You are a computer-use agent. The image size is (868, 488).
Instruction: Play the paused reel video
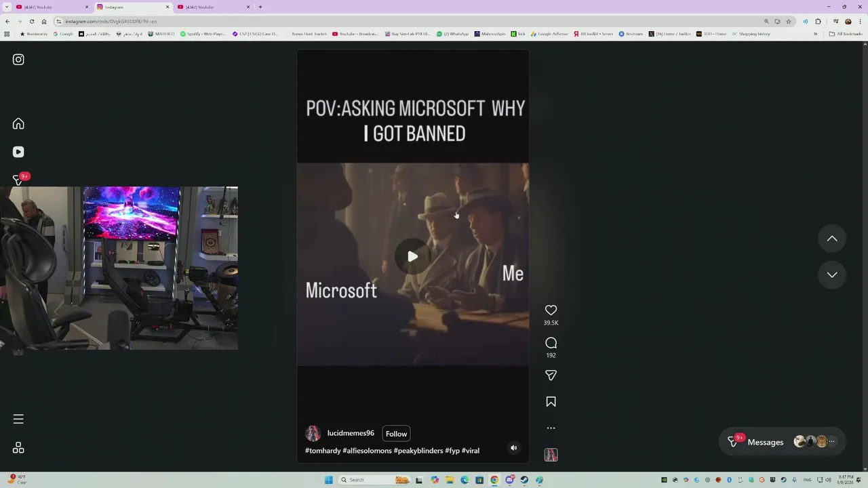[412, 256]
